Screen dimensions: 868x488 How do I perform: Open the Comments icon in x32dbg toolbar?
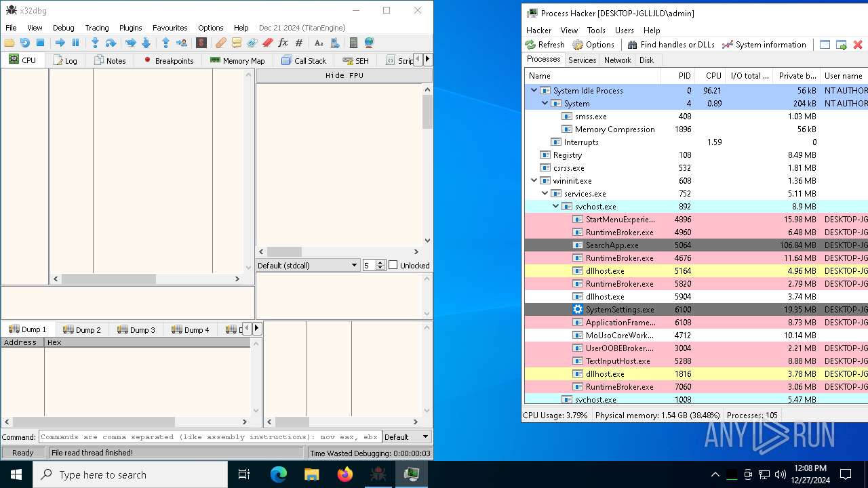coord(236,43)
